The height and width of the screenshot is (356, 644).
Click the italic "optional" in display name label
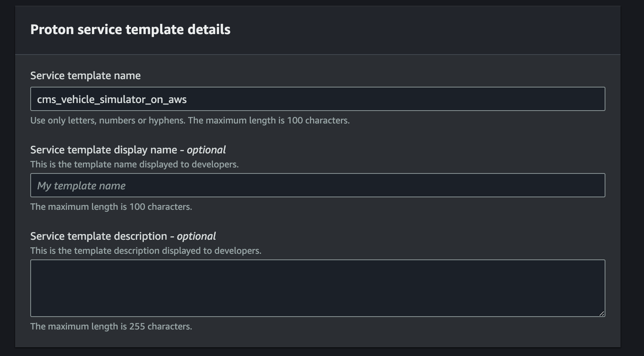(x=206, y=150)
